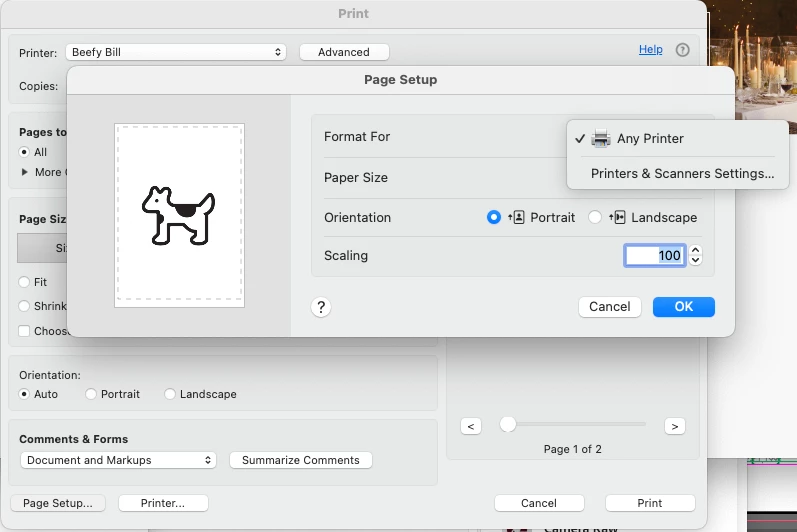This screenshot has width=797, height=532.
Task: Select Portrait orientation in Print dialog
Action: pos(90,394)
